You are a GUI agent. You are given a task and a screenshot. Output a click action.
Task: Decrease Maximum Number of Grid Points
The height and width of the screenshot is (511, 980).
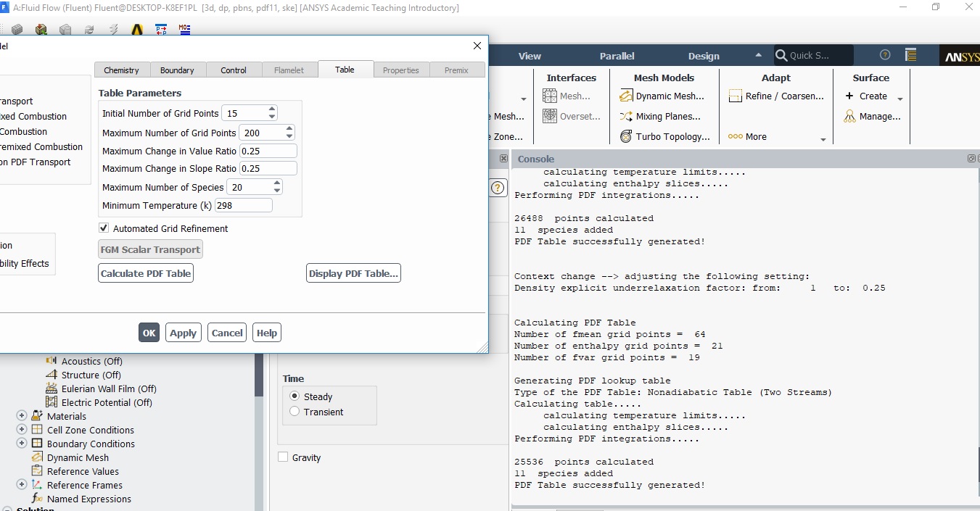[289, 136]
